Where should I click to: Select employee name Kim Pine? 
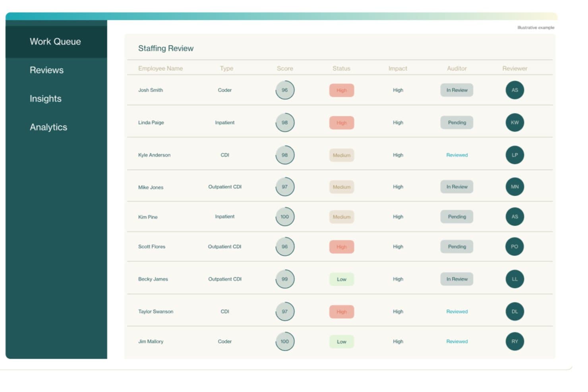(148, 217)
